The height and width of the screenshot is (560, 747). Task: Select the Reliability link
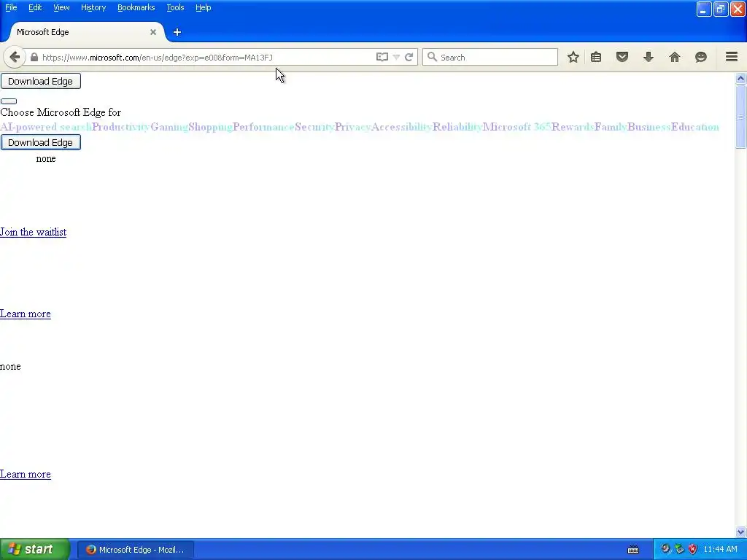pyautogui.click(x=457, y=127)
